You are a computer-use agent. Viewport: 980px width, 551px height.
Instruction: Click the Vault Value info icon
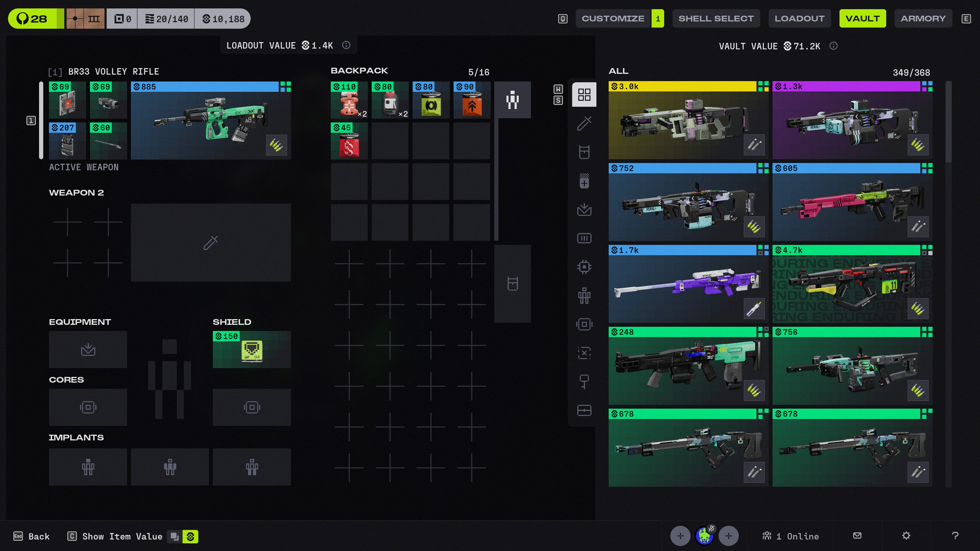click(833, 46)
